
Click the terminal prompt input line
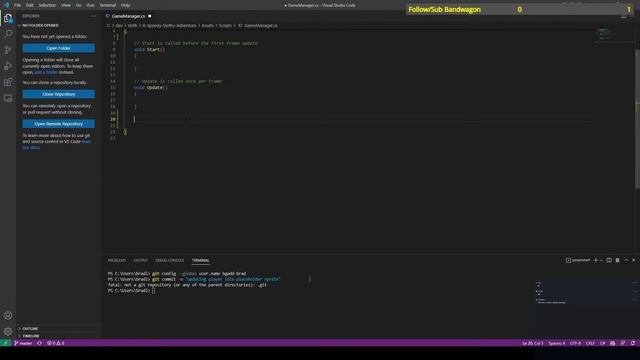(131, 291)
